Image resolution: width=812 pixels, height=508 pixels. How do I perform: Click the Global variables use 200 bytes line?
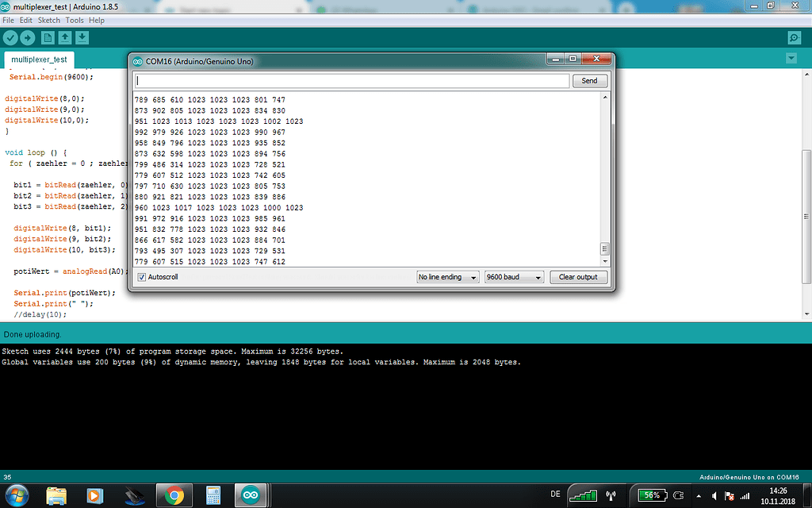(x=261, y=362)
